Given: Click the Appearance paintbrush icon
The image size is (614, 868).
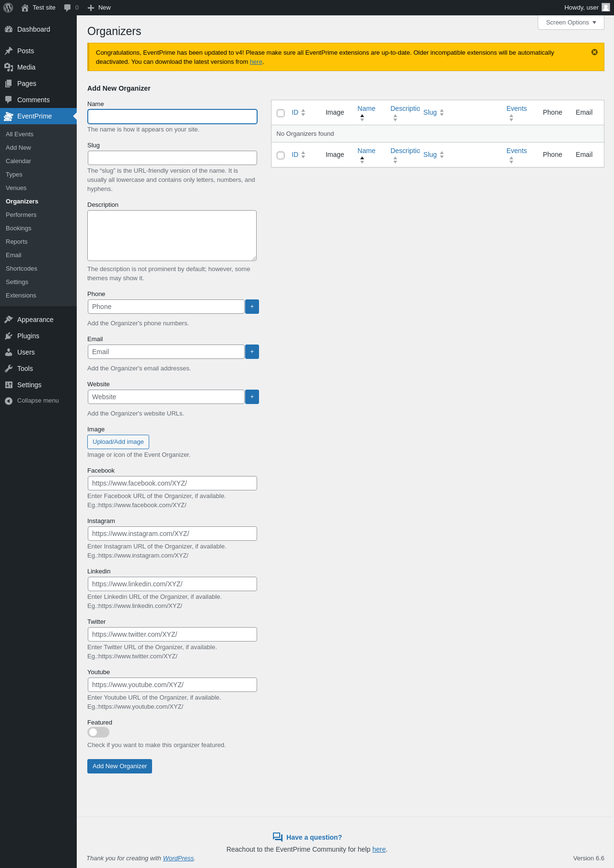Looking at the screenshot, I should pyautogui.click(x=9, y=320).
